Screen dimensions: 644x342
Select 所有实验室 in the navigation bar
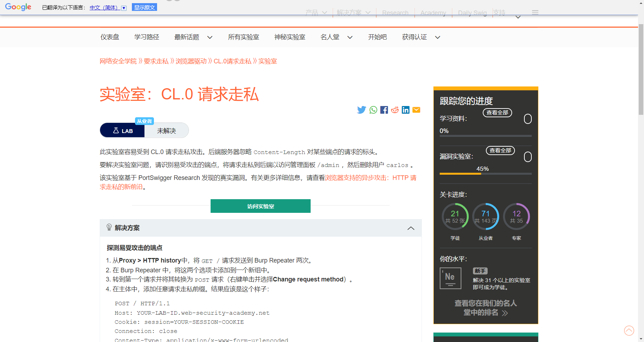tap(243, 37)
